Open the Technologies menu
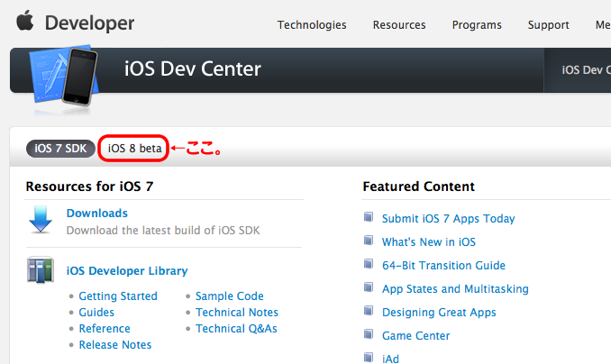Screen dimensions: 611x364 coord(312,25)
